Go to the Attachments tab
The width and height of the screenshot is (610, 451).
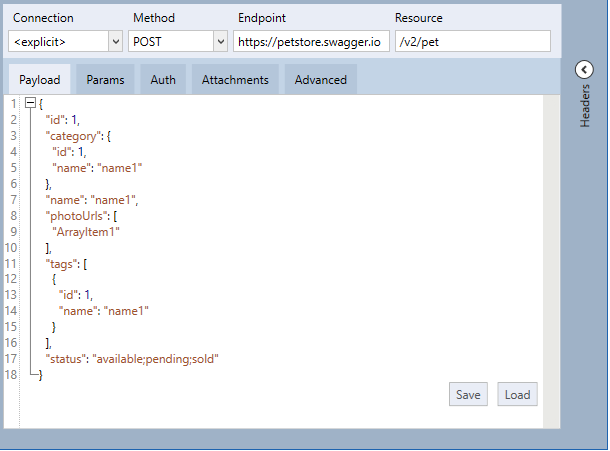tap(235, 80)
